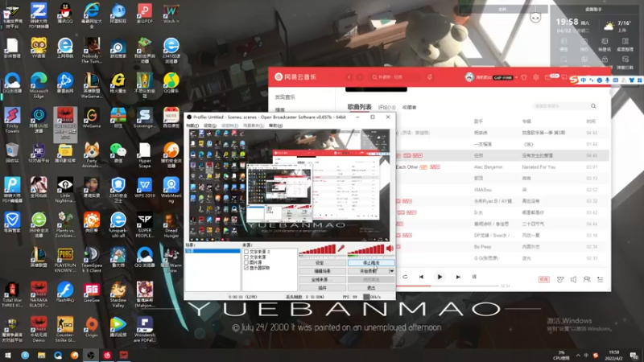This screenshot has height=362, width=644.
Task: Select the Tencent QQ penguin desktop icon
Action: point(65,14)
